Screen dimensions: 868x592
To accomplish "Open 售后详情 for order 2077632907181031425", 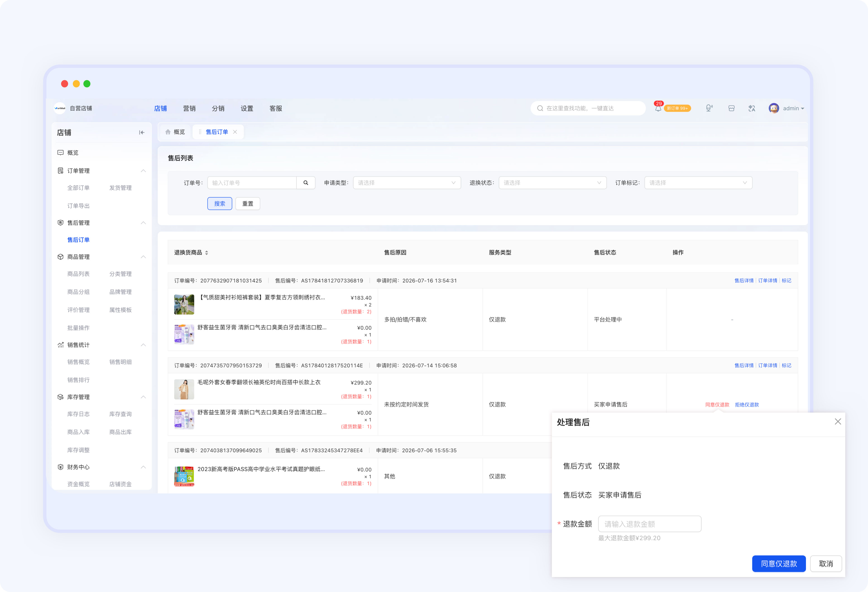I will click(x=744, y=281).
